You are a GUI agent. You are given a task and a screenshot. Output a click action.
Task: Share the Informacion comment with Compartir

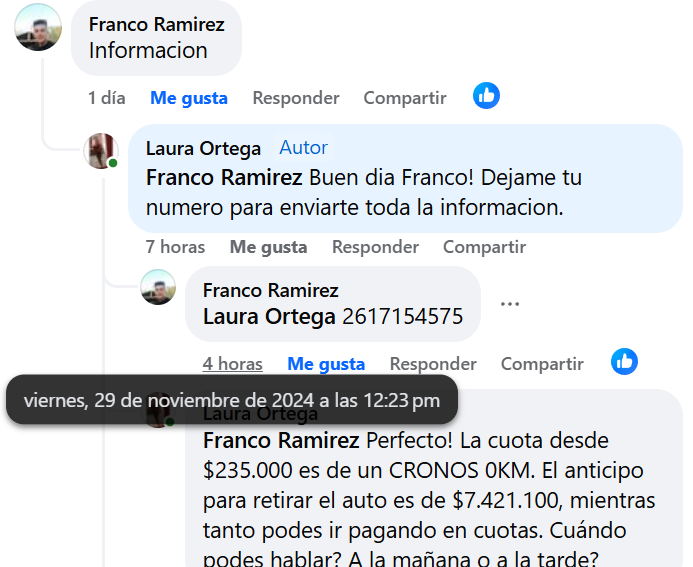[x=405, y=98]
